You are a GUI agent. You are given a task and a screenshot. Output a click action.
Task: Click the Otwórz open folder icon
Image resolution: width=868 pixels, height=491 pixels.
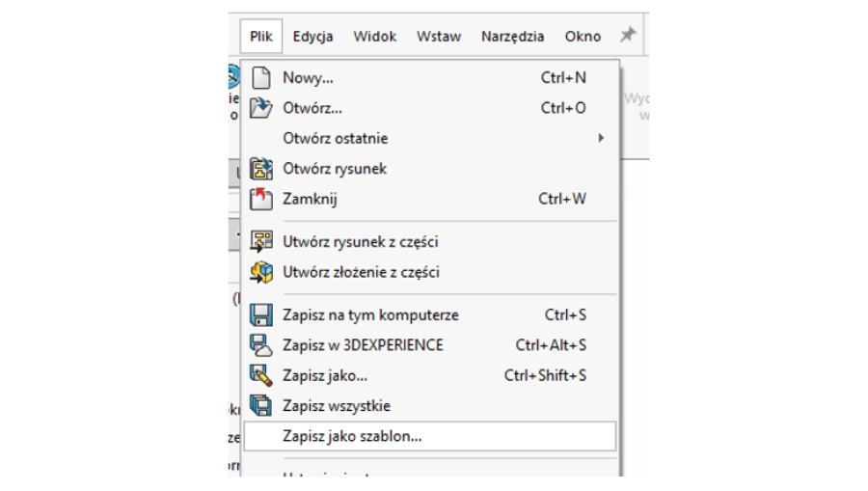[260, 108]
